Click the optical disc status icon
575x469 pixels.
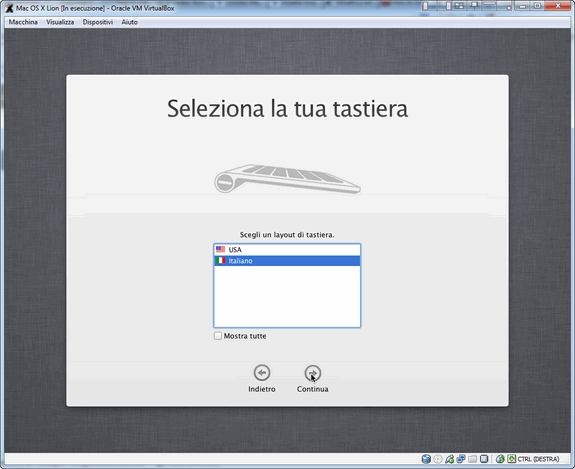(438, 459)
